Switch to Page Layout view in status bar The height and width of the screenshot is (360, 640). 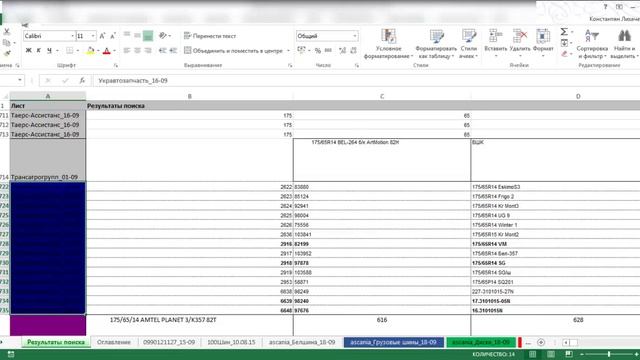[551, 354]
